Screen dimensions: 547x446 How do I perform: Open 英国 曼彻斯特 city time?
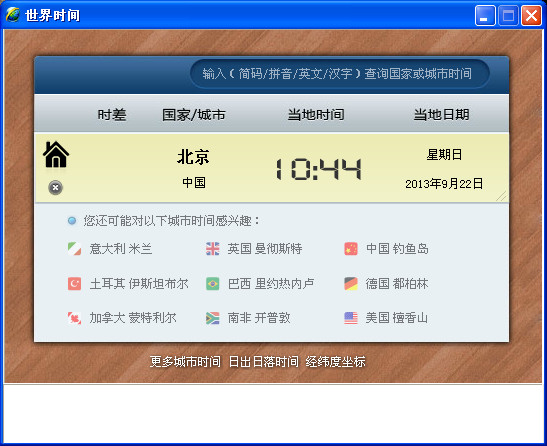(x=265, y=249)
